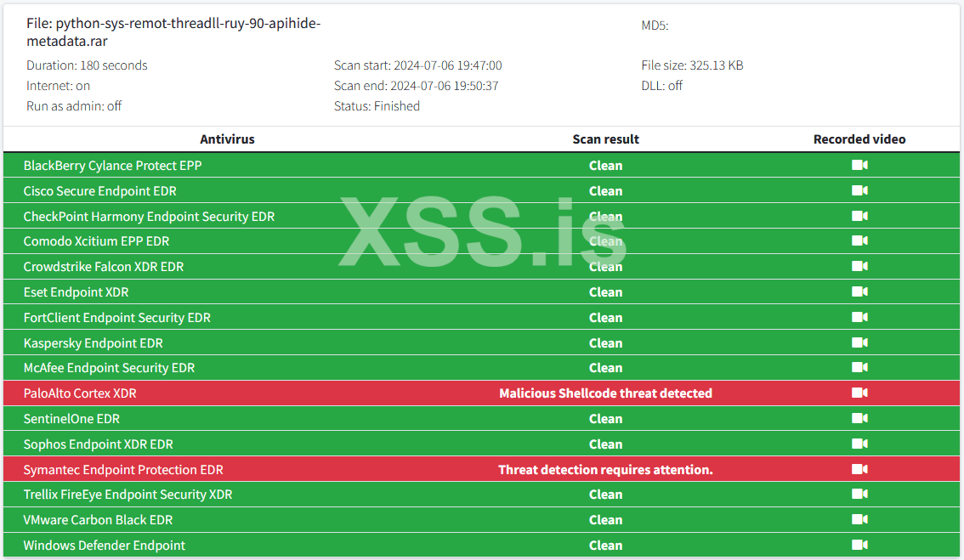Open recorded video for BlackBerry Cylance Protect EPP
The image size is (964, 560).
click(859, 165)
